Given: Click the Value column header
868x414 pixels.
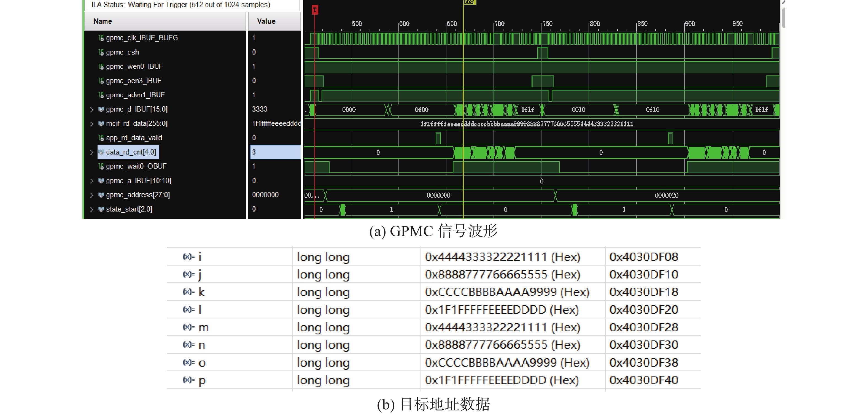Looking at the screenshot, I should (274, 21).
